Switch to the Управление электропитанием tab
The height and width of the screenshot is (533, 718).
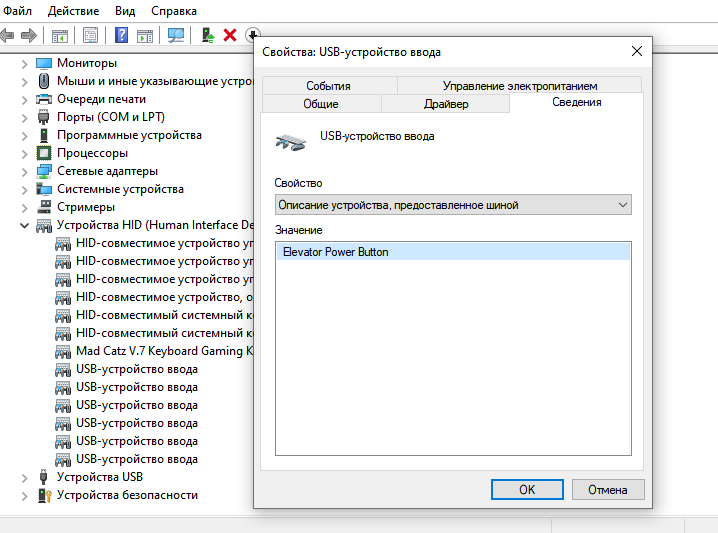coord(520,86)
